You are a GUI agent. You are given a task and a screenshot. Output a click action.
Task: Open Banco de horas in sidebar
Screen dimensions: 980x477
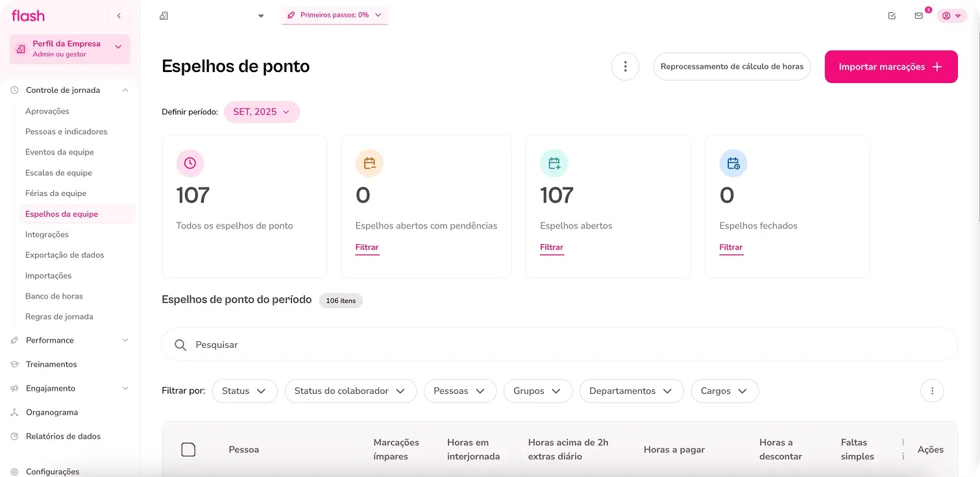(54, 296)
